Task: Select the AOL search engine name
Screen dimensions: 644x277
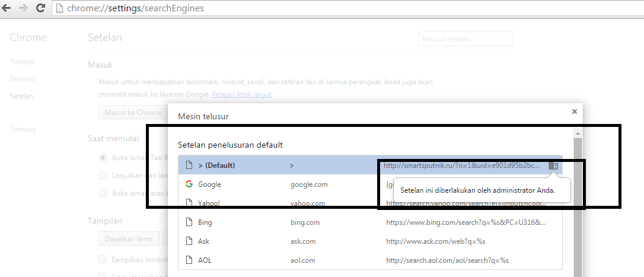Action: 205,260
